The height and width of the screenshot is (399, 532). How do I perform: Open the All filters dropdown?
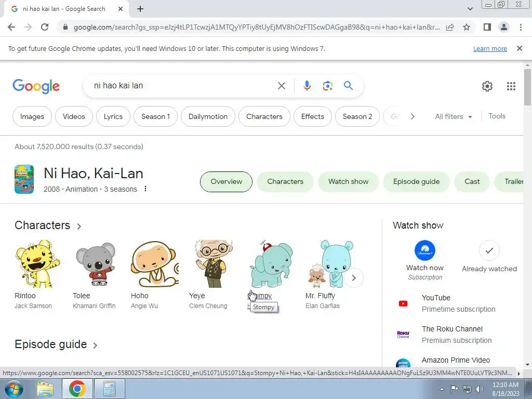click(x=453, y=116)
